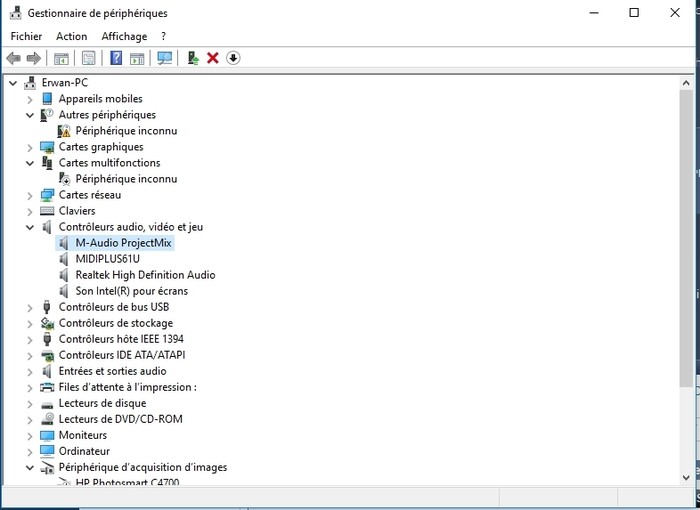Collapse Périphérique d'acquisition d'images
Viewport: 700px width, 510px height.
click(30, 468)
